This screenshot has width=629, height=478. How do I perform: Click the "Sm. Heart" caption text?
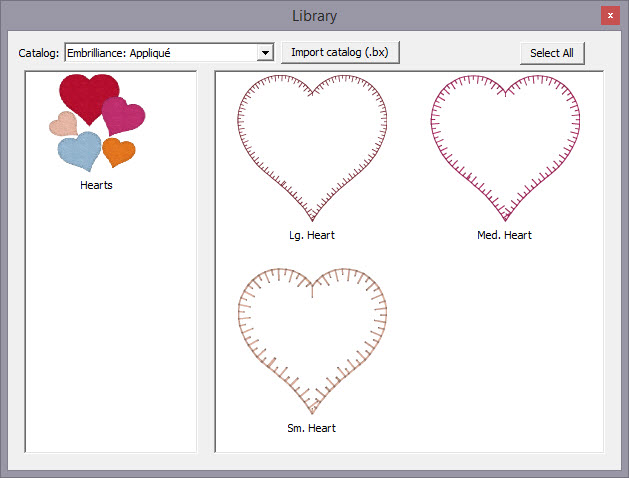(312, 428)
